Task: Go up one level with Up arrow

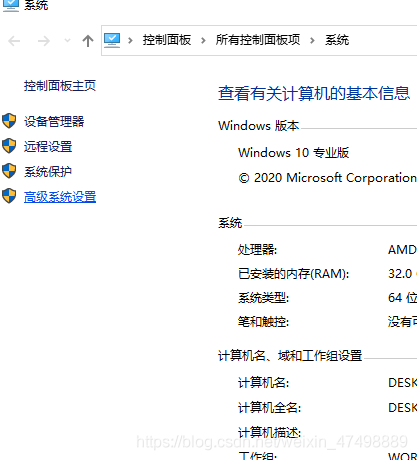Action: pyautogui.click(x=88, y=41)
